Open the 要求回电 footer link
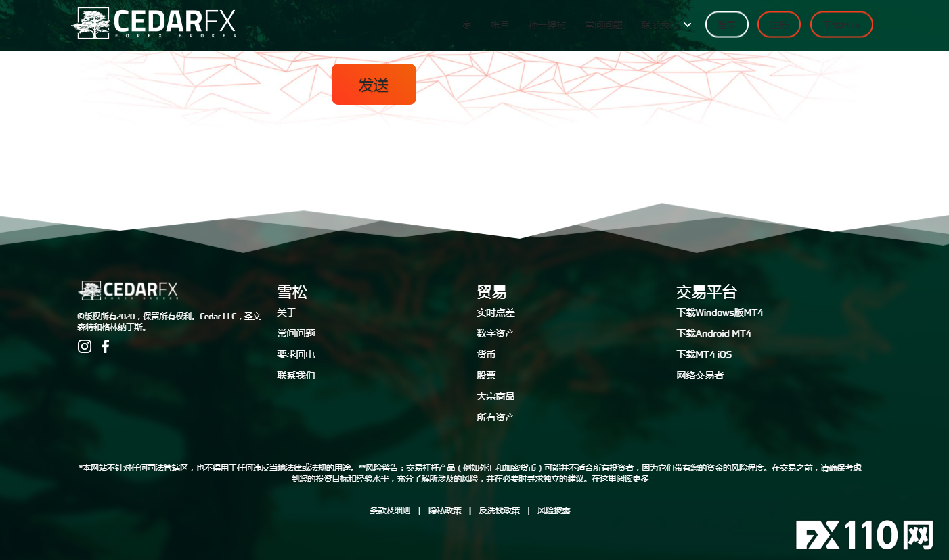Viewport: 949px width, 560px height. pyautogui.click(x=296, y=354)
